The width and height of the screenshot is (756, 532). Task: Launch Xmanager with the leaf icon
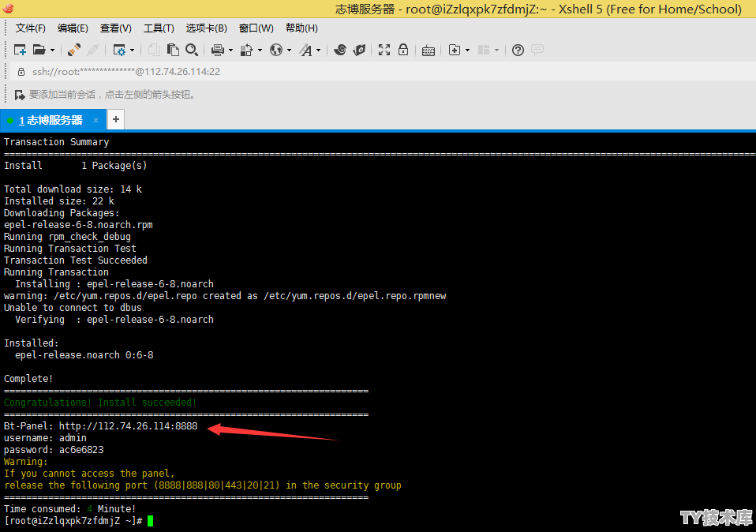coord(359,50)
